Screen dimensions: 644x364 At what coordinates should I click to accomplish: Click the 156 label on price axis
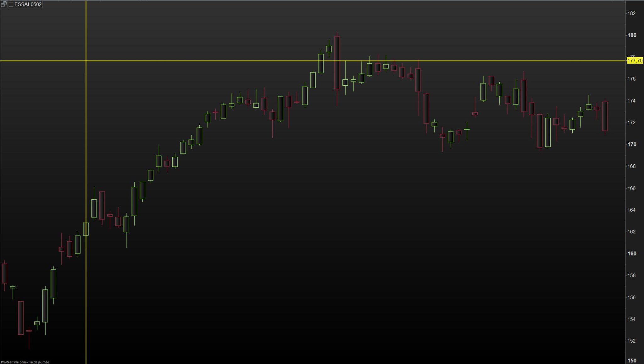631,297
